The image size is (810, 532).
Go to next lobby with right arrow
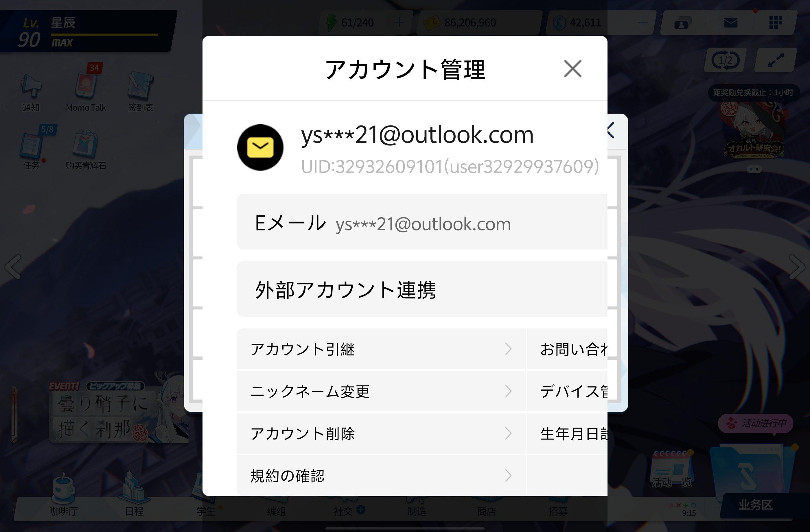(x=797, y=267)
